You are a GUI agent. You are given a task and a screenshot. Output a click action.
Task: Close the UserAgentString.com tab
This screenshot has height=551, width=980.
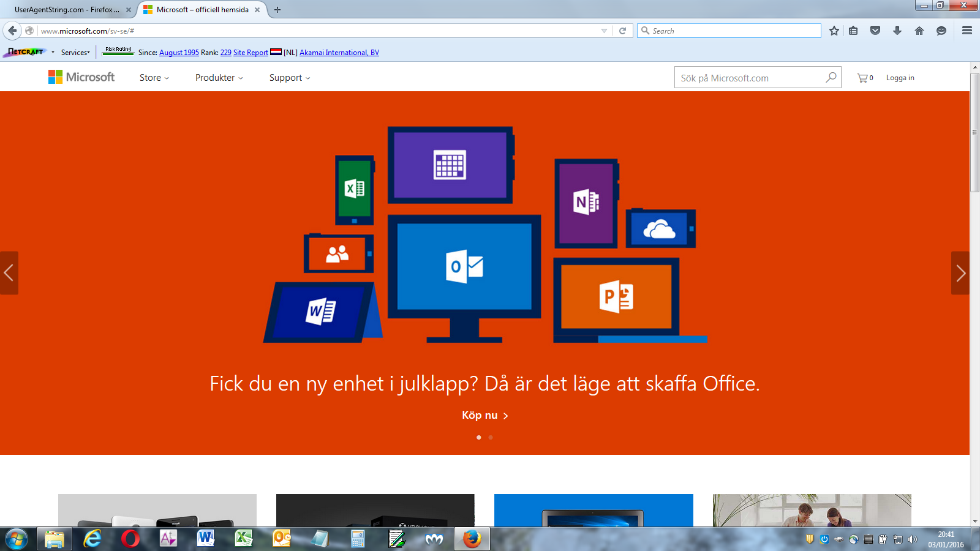(129, 10)
